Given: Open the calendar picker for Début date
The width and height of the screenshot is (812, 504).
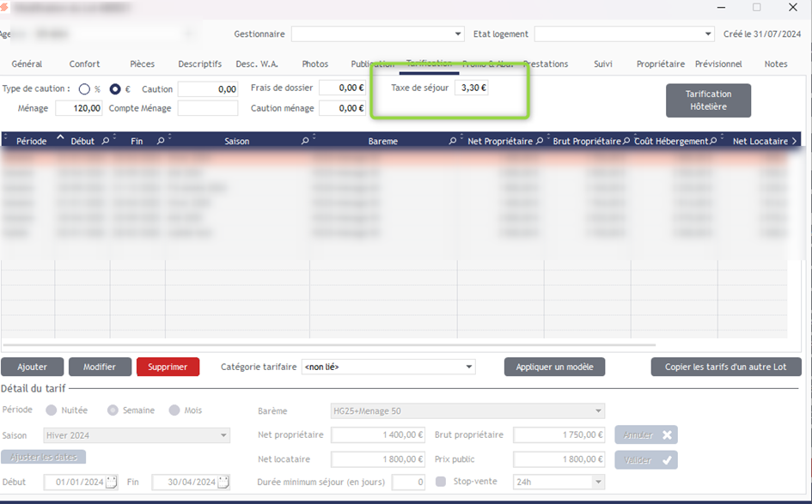Looking at the screenshot, I should click(111, 482).
